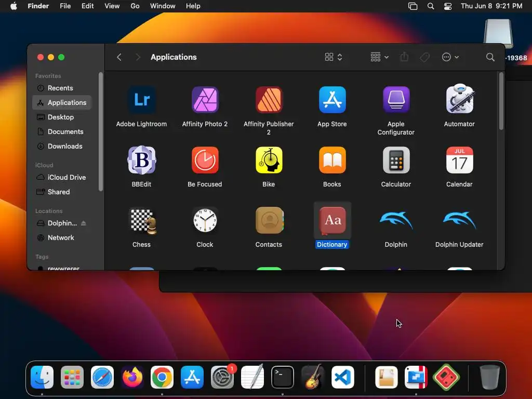Open Finder from the Dock
This screenshot has width=532, height=399.
pos(42,377)
